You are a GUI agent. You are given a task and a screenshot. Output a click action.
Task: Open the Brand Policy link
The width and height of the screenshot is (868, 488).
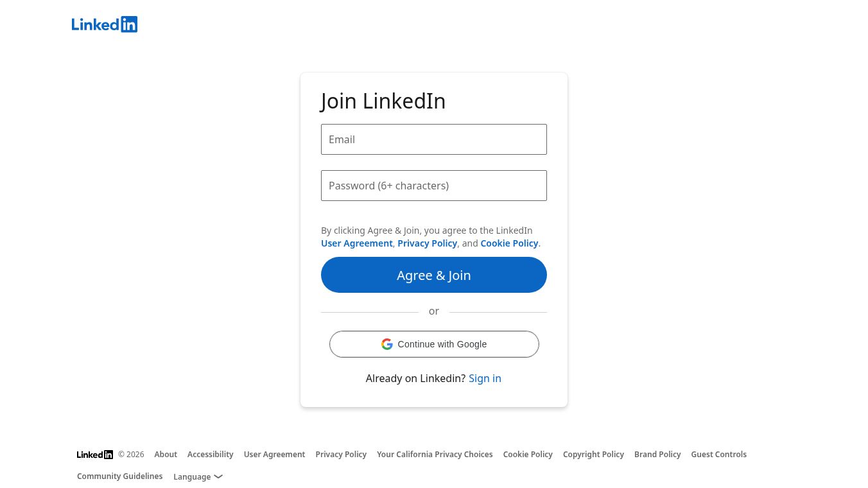click(657, 455)
